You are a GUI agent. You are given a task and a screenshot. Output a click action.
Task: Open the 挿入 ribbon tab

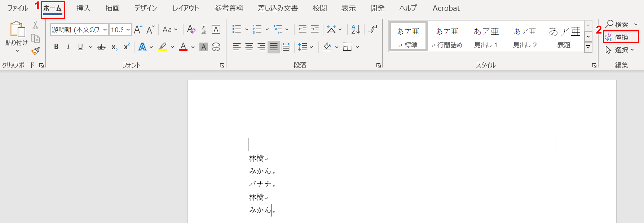(x=83, y=8)
